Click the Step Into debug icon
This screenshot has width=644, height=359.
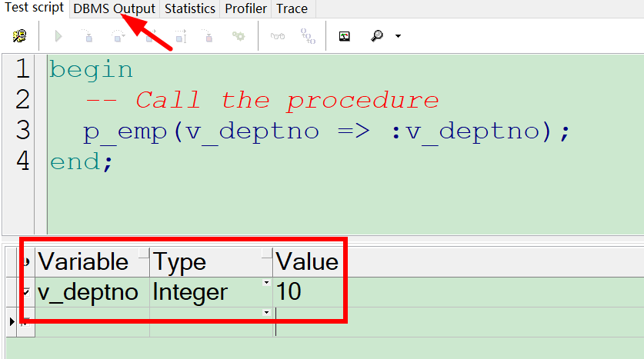87,35
